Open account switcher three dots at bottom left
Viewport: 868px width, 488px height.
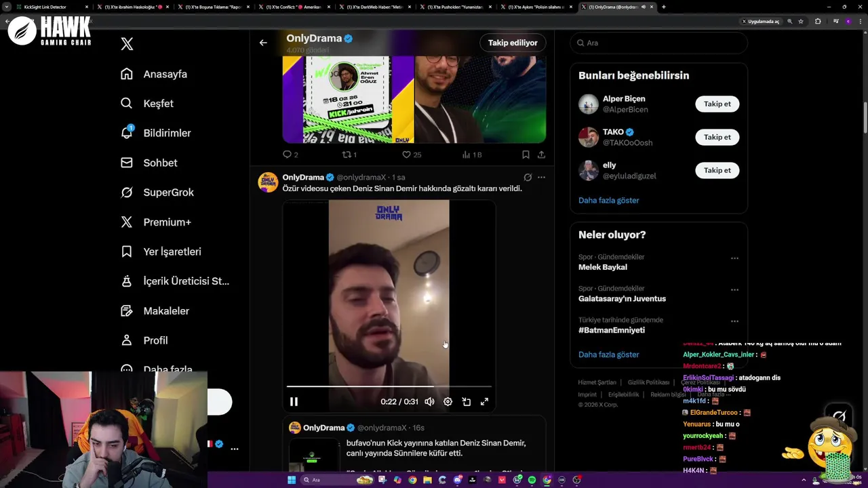point(235,449)
